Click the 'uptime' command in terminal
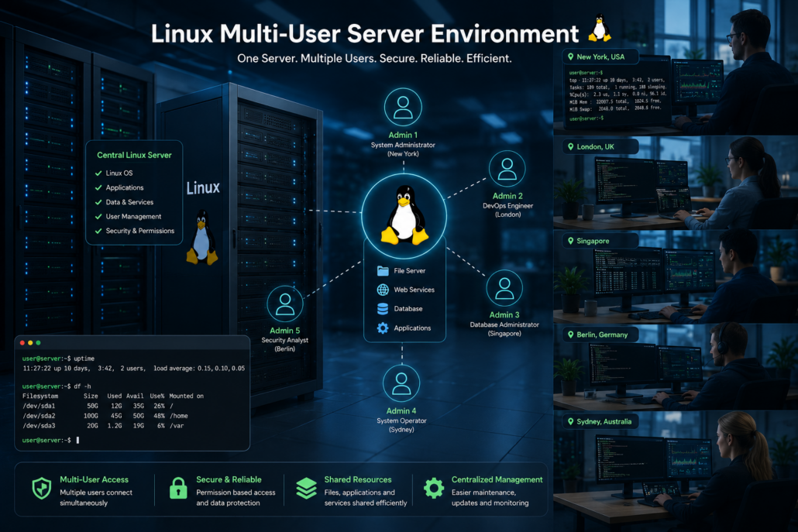The width and height of the screenshot is (798, 532). (x=84, y=359)
